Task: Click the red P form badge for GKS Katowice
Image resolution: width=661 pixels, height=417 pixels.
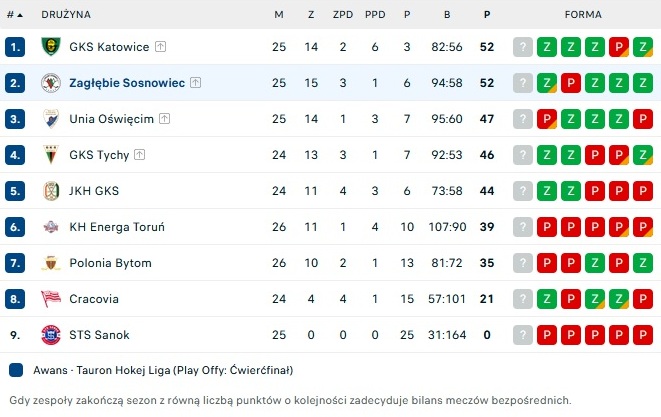Action: coord(619,47)
